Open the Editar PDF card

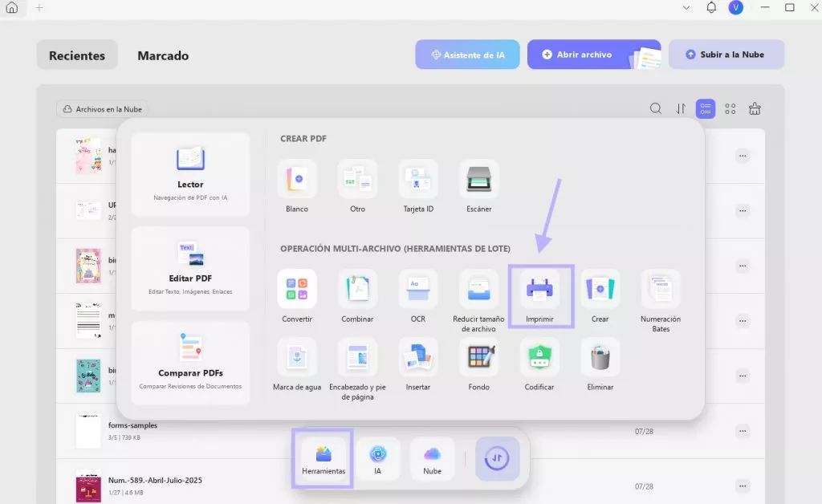click(190, 268)
